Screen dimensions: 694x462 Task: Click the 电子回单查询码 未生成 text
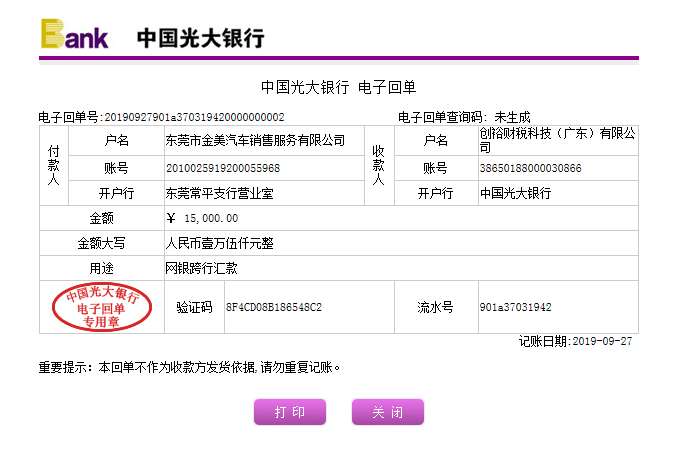[464, 117]
